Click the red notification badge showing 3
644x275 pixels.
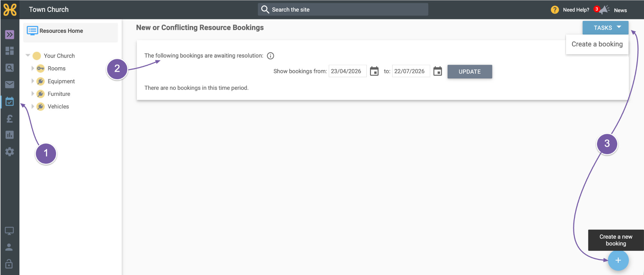point(597,9)
